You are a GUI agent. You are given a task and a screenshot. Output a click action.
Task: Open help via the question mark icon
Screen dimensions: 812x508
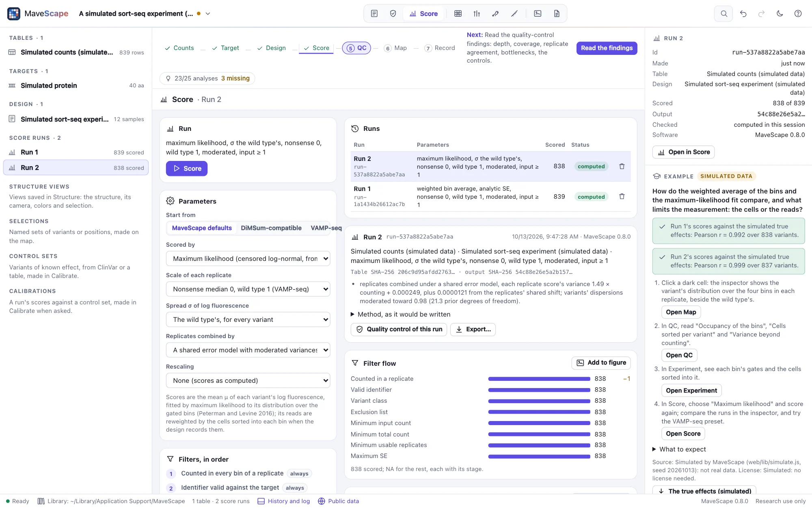[x=798, y=13]
